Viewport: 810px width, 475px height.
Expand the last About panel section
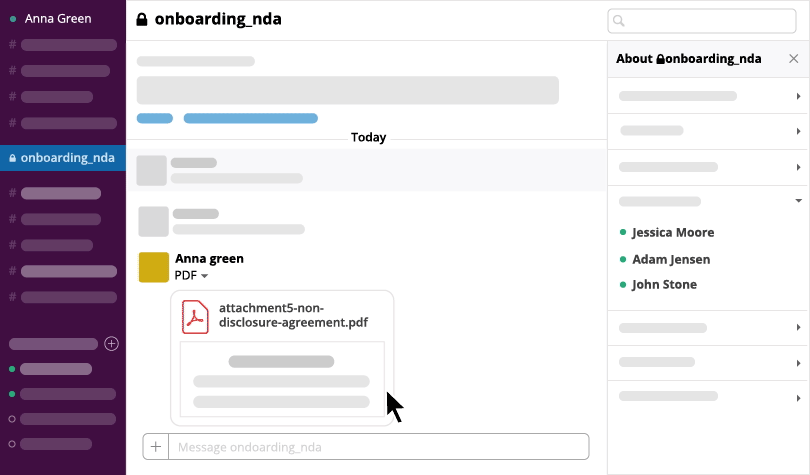[x=798, y=397]
